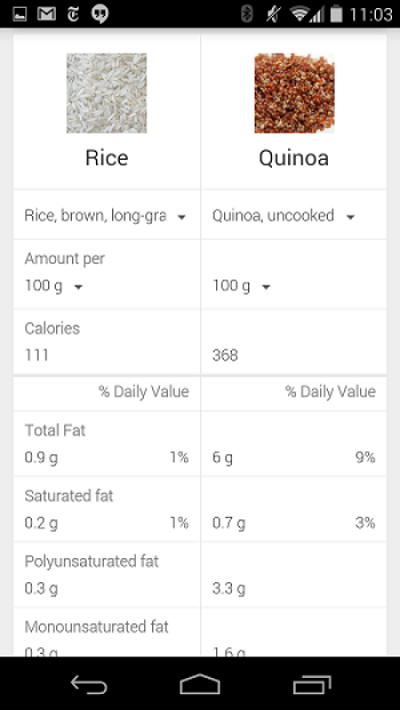Image resolution: width=400 pixels, height=710 pixels.
Task: Tap the rice Calories value 111
Action: [37, 355]
